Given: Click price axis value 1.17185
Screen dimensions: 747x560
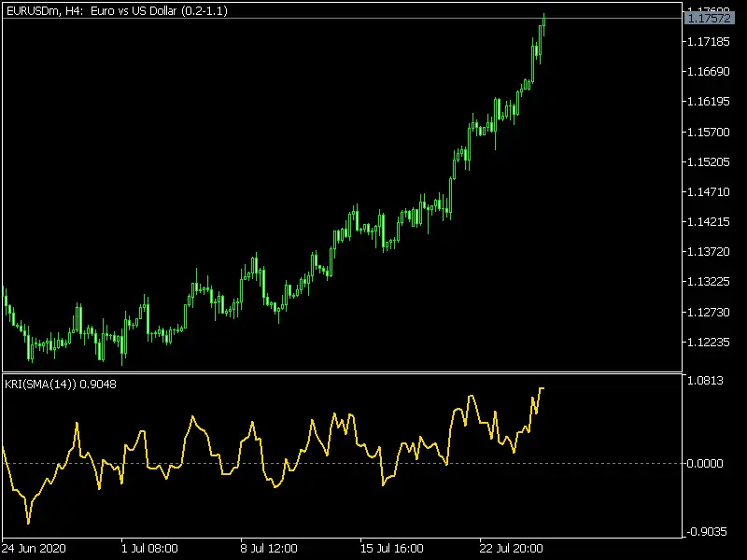Looking at the screenshot, I should click(709, 41).
